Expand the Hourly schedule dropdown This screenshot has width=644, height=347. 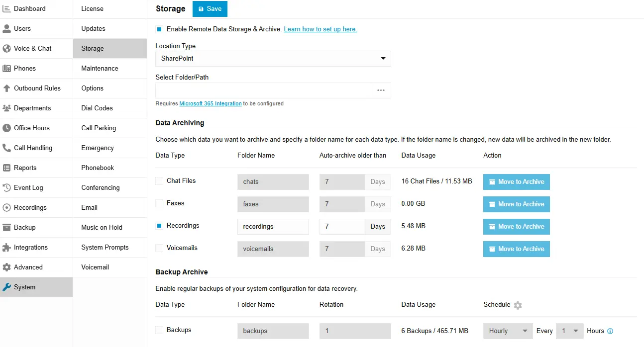click(x=508, y=331)
